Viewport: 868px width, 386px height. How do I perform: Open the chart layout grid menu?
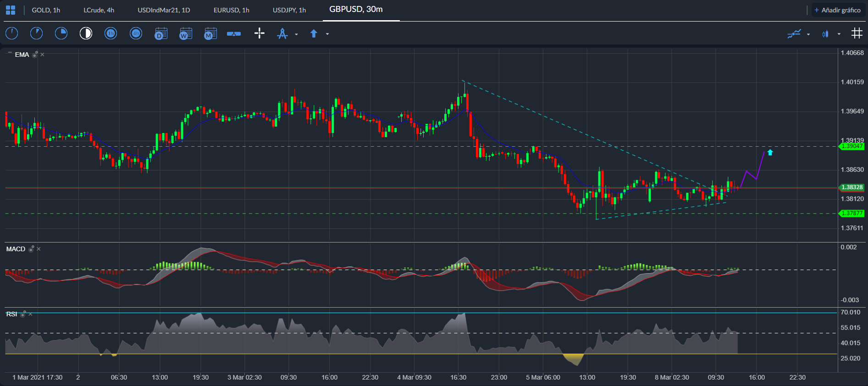tap(11, 10)
